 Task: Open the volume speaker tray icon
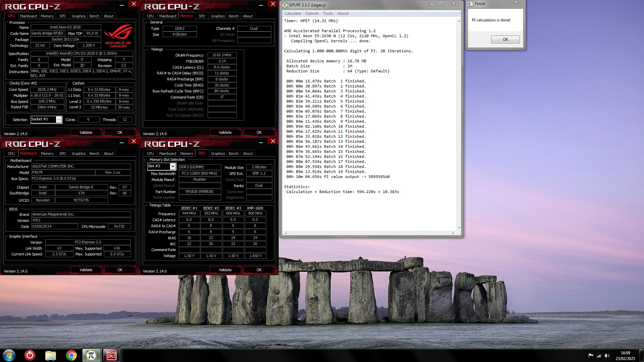[x=607, y=356]
